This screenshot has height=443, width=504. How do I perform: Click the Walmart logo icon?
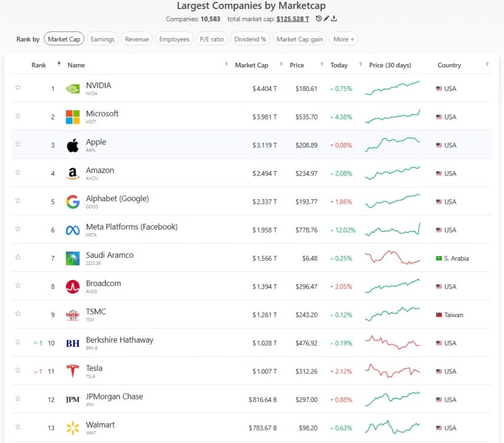[x=73, y=428]
